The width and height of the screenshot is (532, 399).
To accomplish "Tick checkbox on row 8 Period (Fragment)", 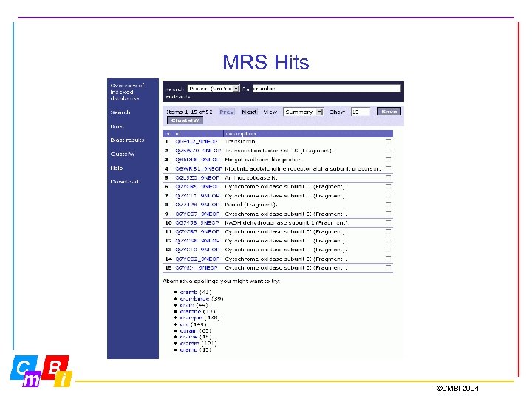I will (388, 204).
